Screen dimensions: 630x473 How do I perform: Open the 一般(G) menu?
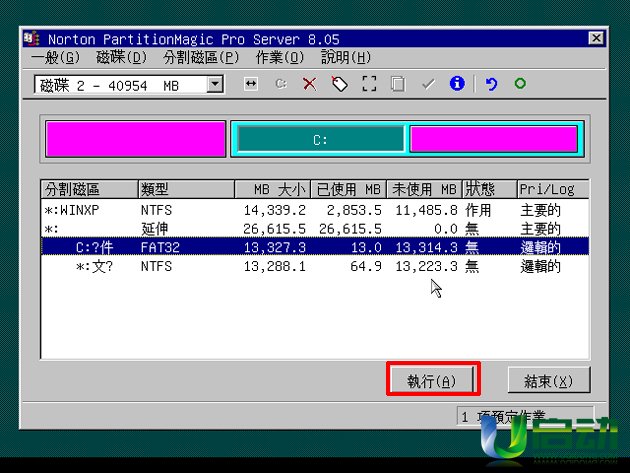click(55, 58)
